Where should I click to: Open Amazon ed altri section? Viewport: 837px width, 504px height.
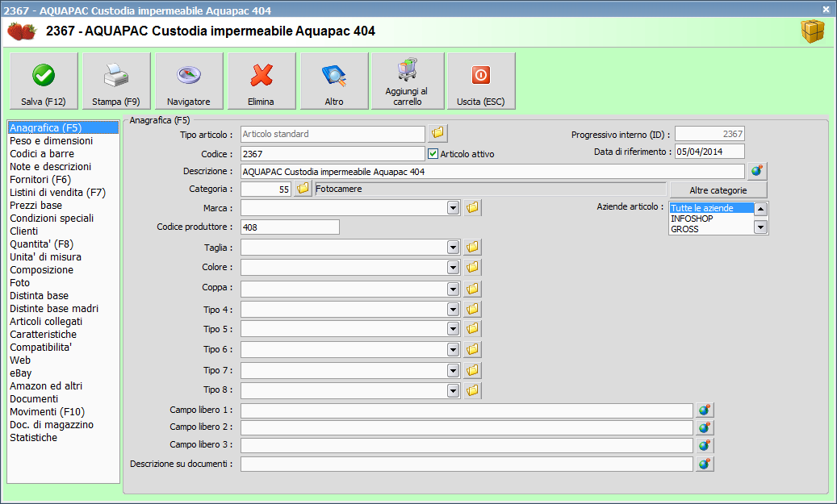pos(46,385)
